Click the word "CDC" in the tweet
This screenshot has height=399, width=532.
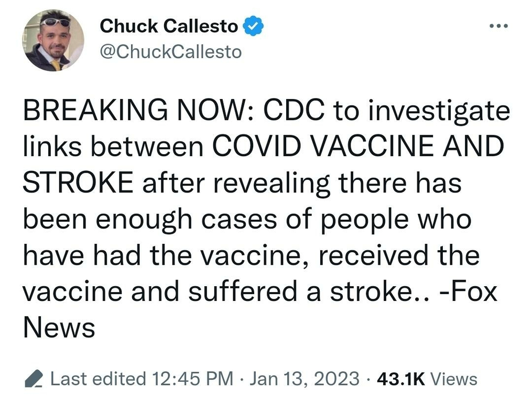click(x=295, y=112)
